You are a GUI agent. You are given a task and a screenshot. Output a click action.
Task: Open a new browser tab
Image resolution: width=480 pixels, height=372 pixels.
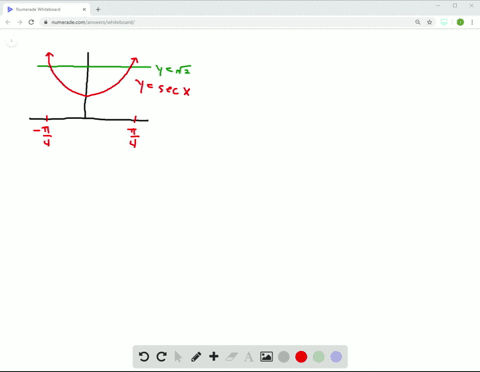pyautogui.click(x=98, y=9)
